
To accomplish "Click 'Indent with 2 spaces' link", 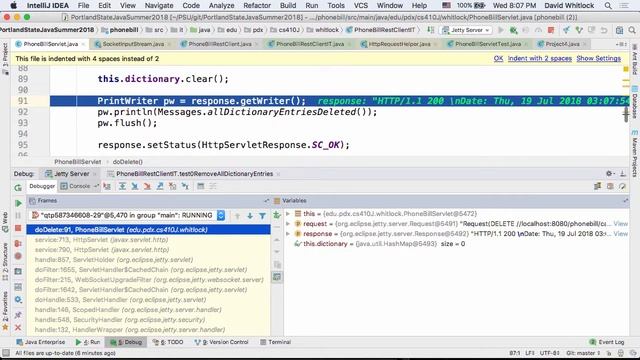I will [540, 59].
